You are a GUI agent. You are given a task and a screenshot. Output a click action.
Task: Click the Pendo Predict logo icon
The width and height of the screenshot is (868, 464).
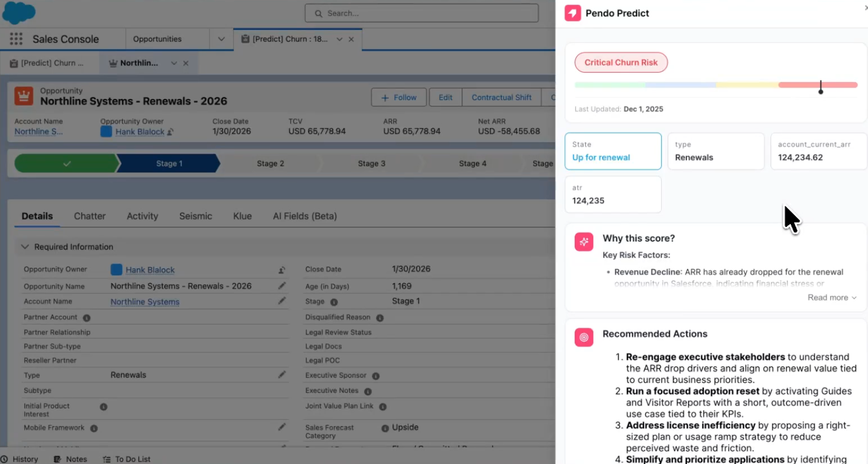[573, 13]
